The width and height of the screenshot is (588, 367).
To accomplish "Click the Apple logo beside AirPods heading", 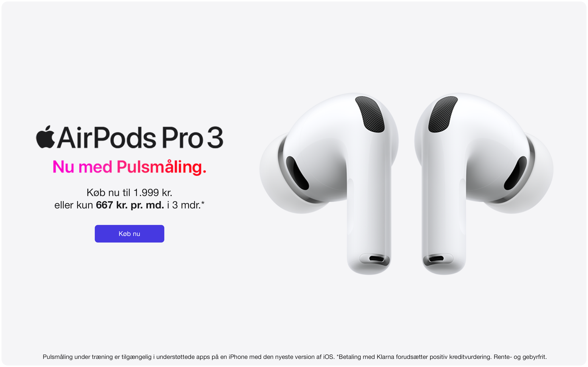I will pos(45,137).
